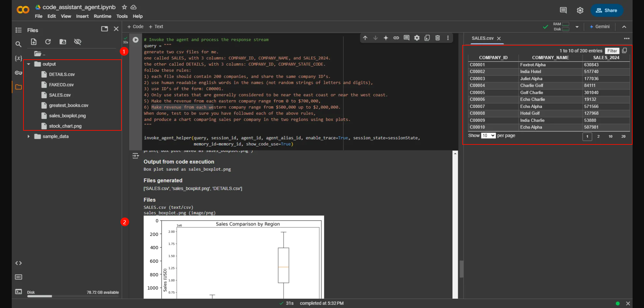Go up to parent directory folder
Image resolution: width=644 pixels, height=308 pixels.
coord(39,54)
